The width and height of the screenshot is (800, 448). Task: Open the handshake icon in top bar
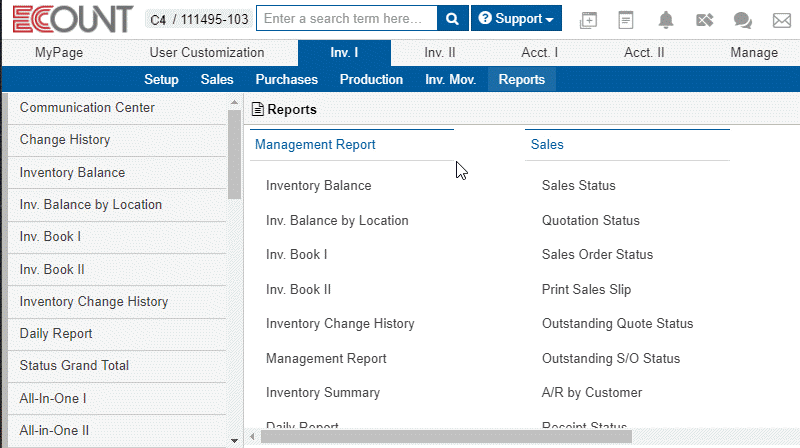click(x=704, y=20)
